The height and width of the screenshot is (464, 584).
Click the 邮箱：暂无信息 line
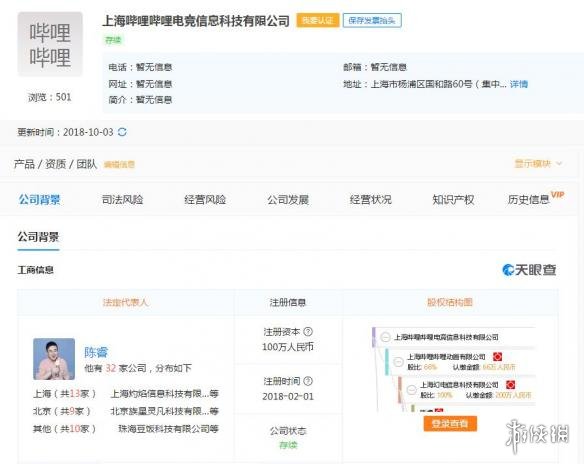375,67
